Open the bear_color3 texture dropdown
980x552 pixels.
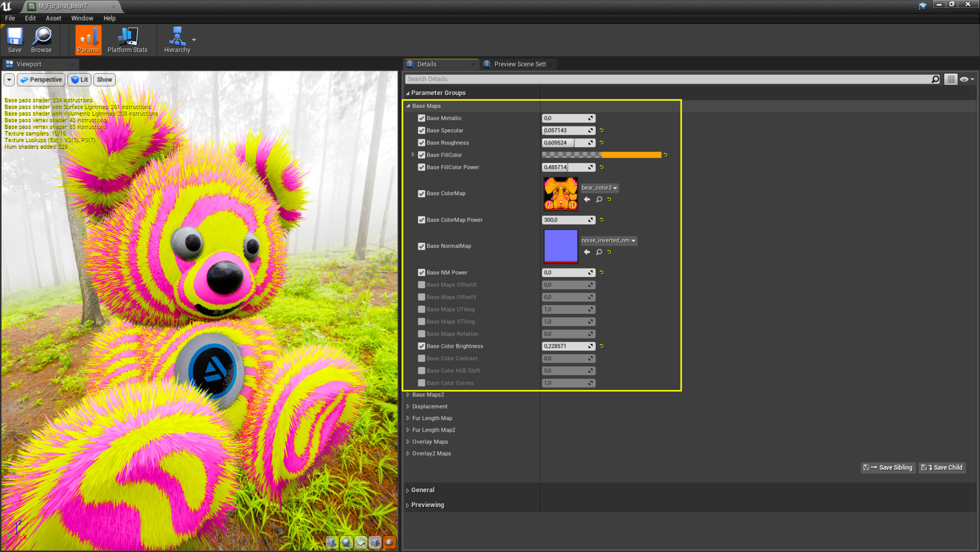[599, 187]
